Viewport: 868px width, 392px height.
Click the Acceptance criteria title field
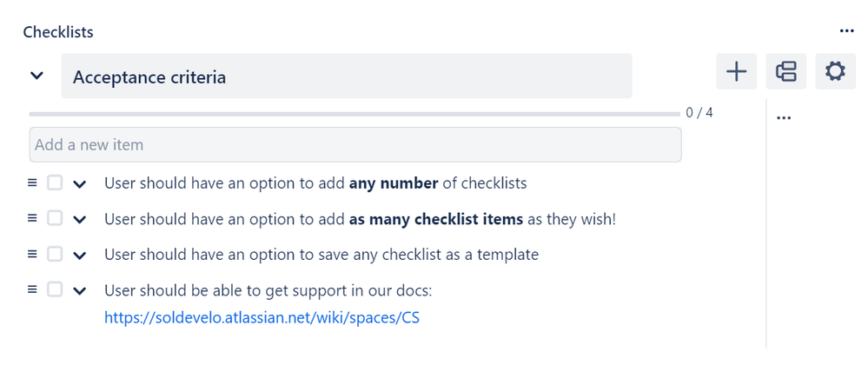coord(347,76)
